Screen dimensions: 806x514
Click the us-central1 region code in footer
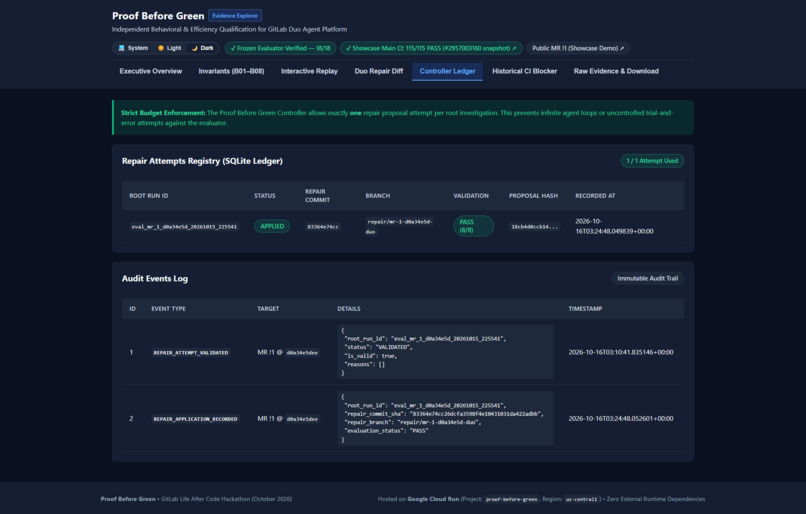click(581, 499)
